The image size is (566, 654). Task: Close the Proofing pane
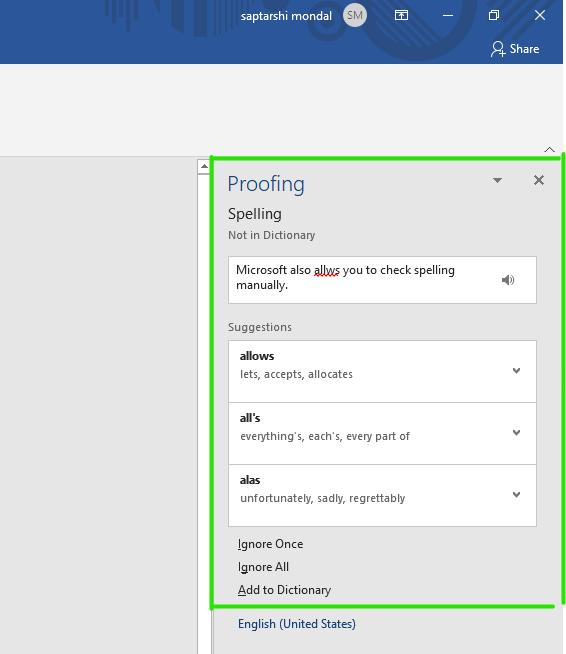tap(539, 180)
